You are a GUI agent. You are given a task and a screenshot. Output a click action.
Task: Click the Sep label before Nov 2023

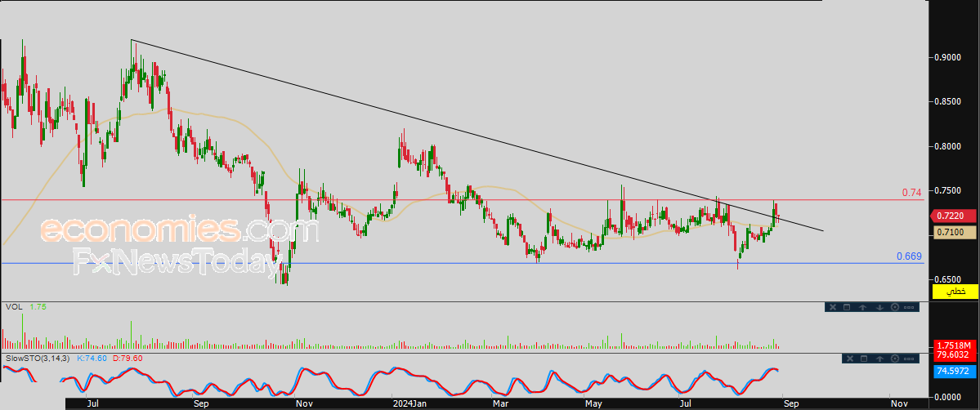(200, 404)
